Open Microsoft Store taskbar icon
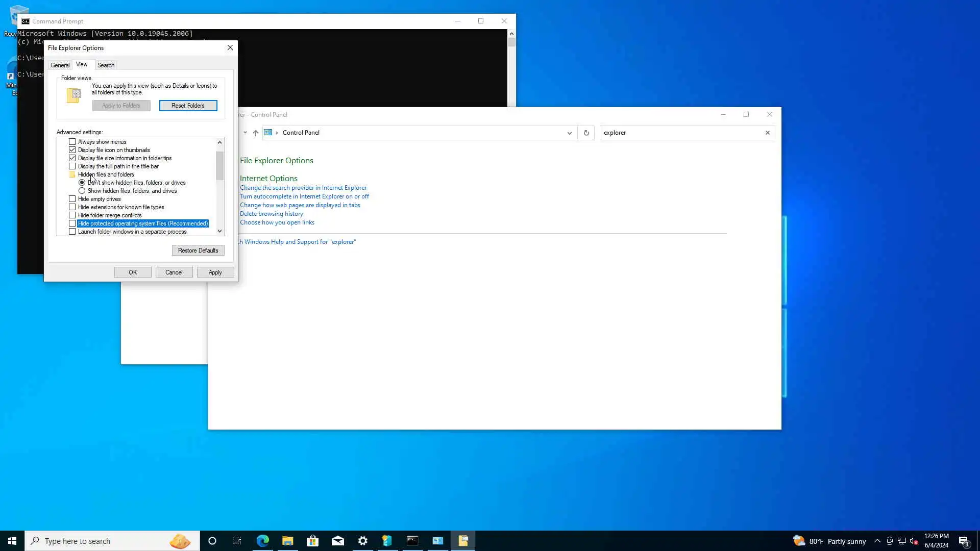 pyautogui.click(x=312, y=541)
